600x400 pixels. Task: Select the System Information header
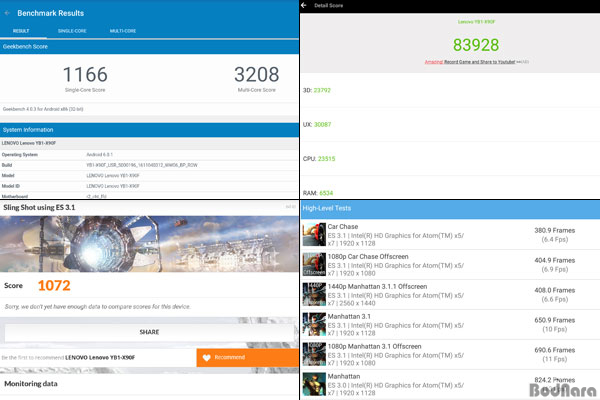[x=149, y=130]
